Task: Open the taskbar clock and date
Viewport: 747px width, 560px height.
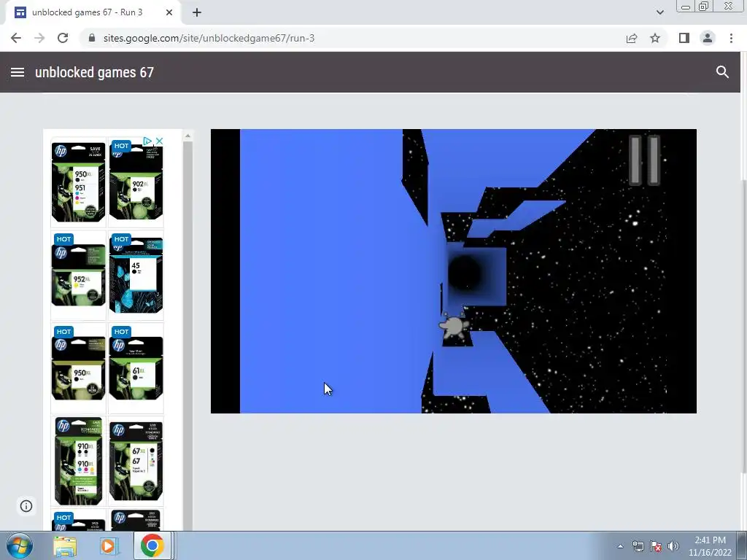Action: click(x=710, y=546)
